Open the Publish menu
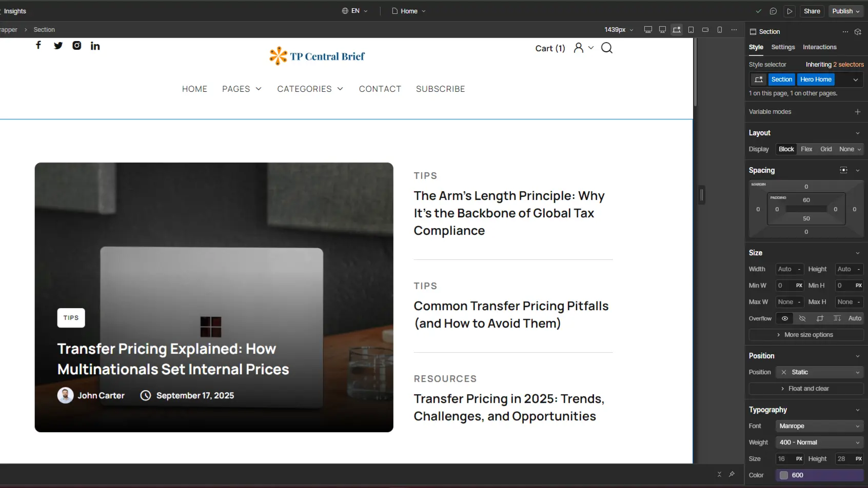Image resolution: width=868 pixels, height=488 pixels. 844,11
